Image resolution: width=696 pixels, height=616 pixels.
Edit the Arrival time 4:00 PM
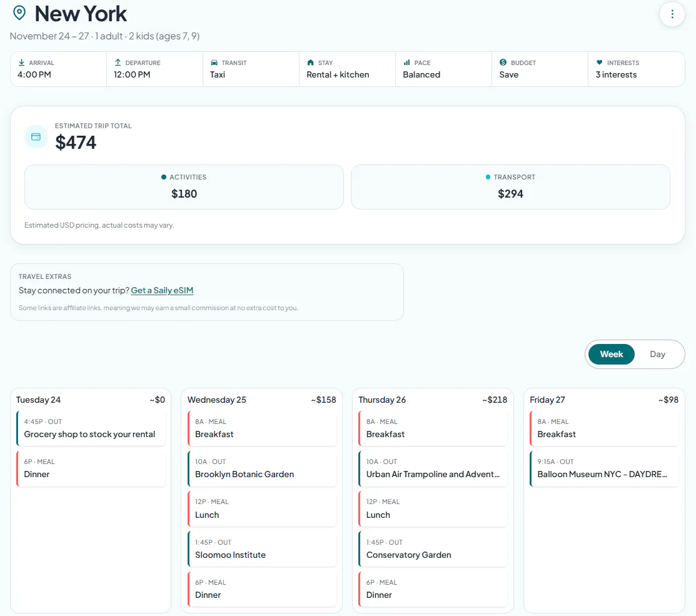pos(58,69)
